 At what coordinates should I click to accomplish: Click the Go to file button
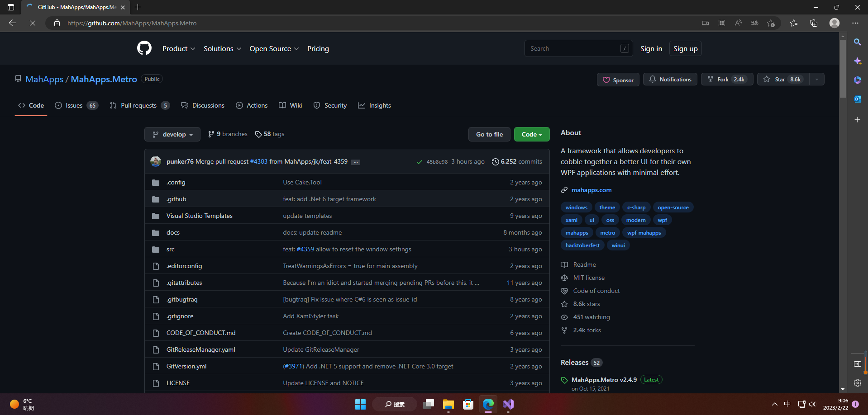coord(489,134)
